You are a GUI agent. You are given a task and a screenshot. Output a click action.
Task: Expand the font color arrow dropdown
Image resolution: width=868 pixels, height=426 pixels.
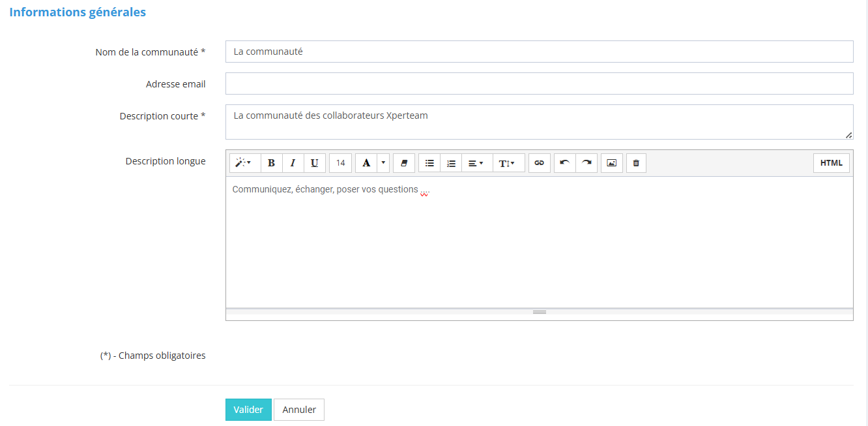pos(383,163)
